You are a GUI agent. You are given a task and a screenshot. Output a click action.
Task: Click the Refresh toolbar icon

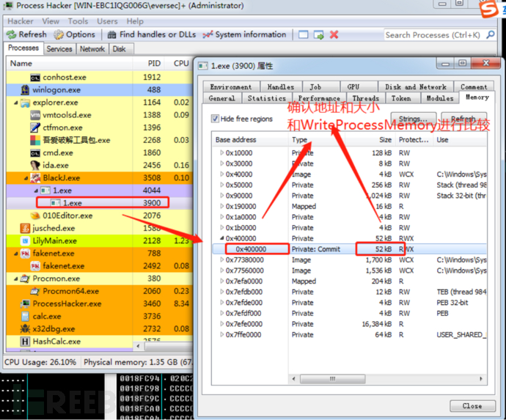(x=12, y=34)
